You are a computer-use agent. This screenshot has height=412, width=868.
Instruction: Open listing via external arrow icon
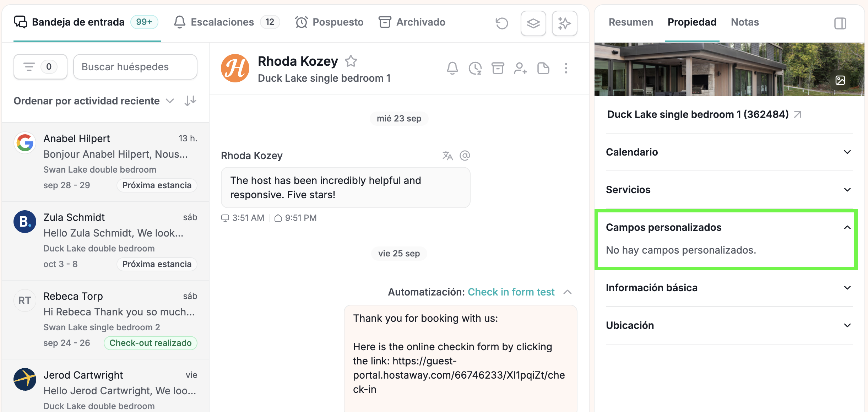coord(798,114)
